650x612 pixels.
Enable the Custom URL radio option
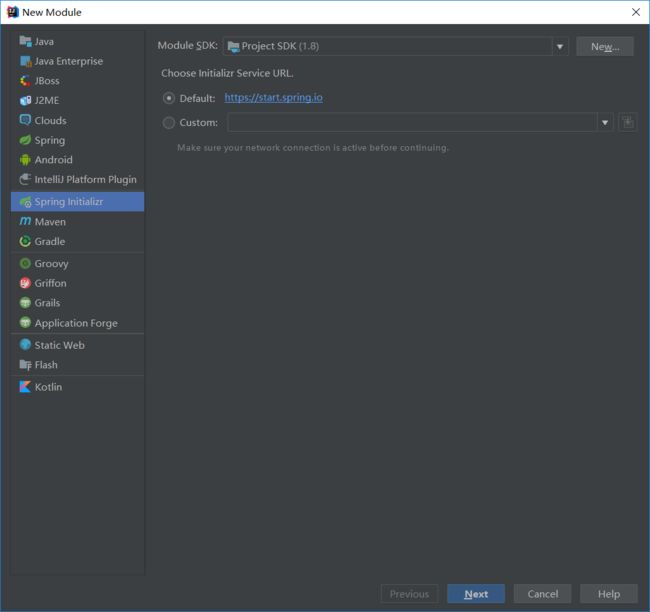point(168,123)
